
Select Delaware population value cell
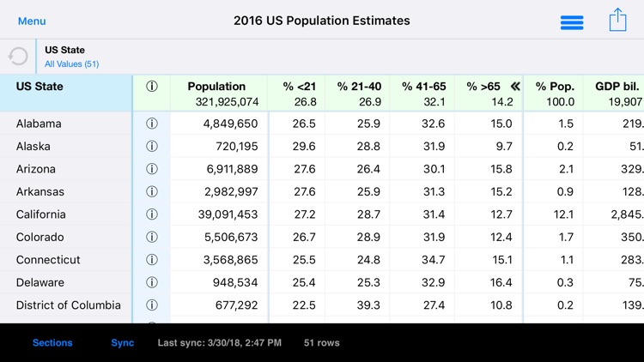point(235,282)
